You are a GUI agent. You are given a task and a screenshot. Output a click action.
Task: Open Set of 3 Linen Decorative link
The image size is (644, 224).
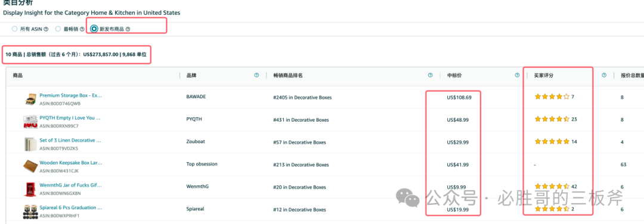tap(70, 140)
